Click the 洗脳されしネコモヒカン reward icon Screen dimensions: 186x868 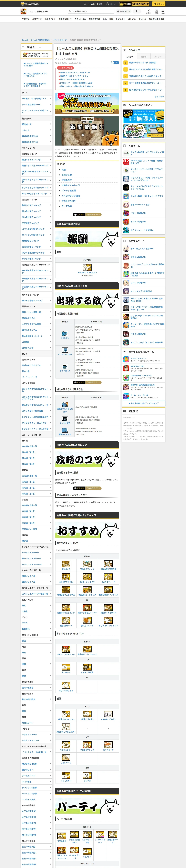(x=87, y=267)
